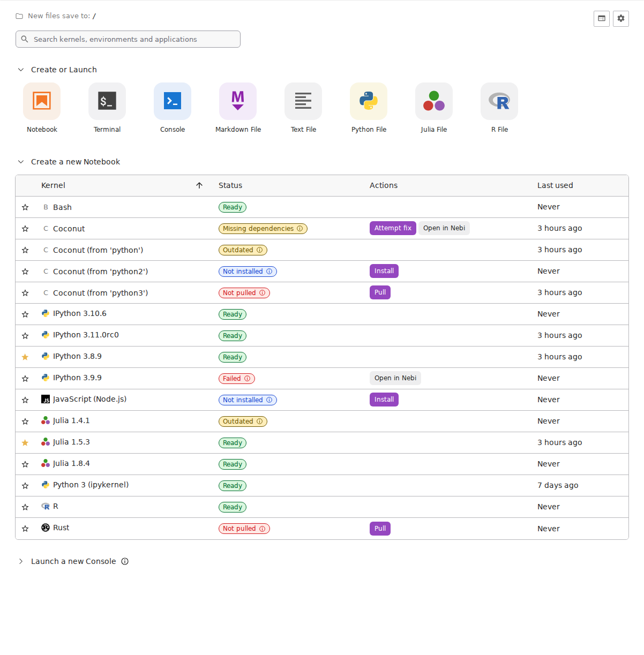The width and height of the screenshot is (644, 655).
Task: Click Attempt fix for Coconut
Action: pos(393,228)
